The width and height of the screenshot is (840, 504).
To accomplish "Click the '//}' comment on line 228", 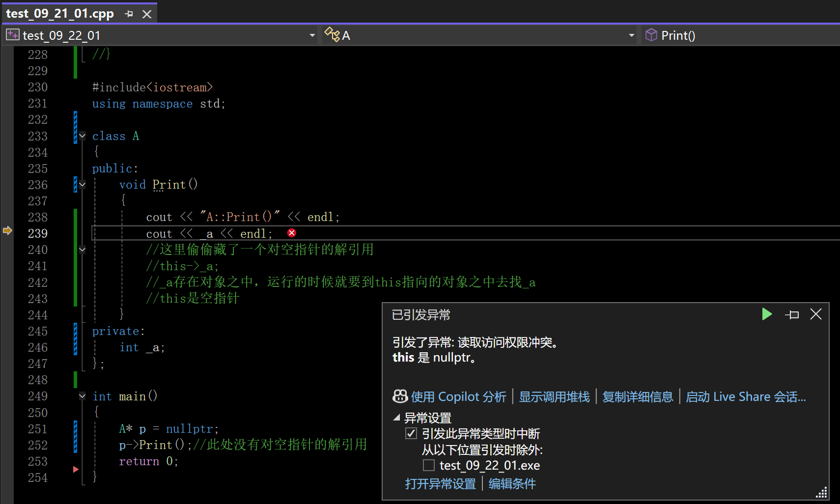I will (x=101, y=54).
